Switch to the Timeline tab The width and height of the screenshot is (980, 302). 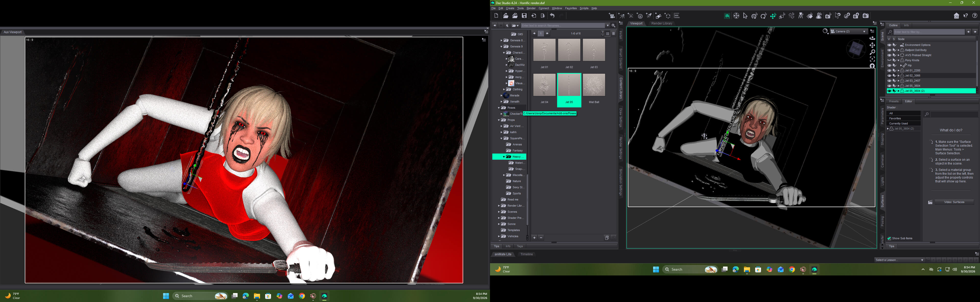tap(526, 254)
